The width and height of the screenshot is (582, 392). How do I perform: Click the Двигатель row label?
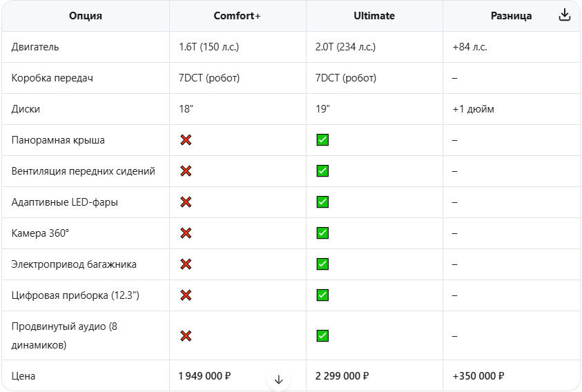(35, 47)
